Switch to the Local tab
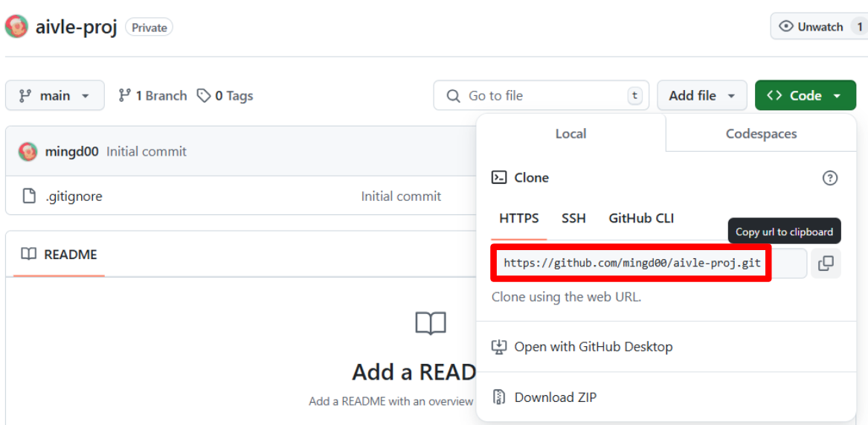 point(570,133)
